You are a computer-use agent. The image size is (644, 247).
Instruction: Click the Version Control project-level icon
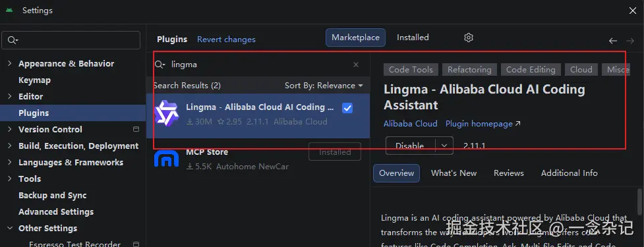(x=136, y=129)
